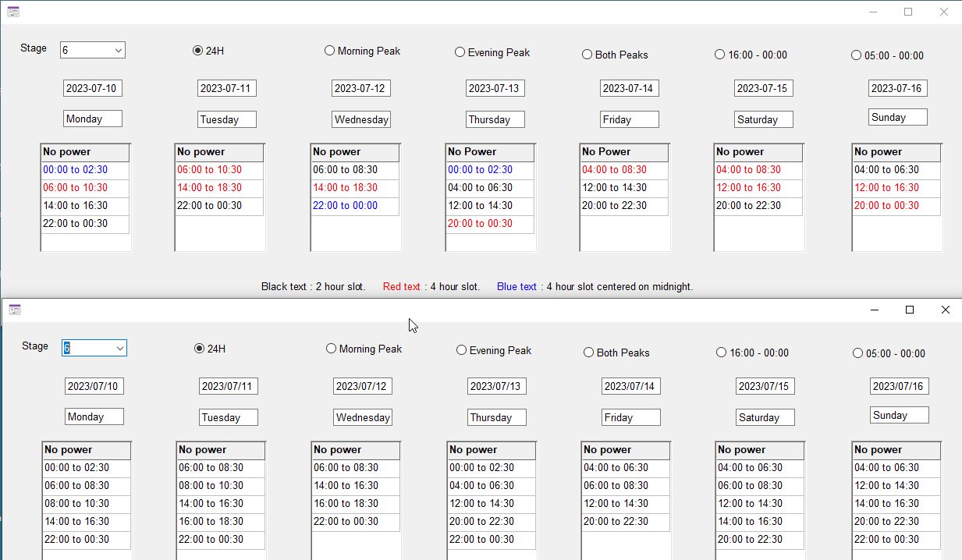Close the lower schedule window

click(945, 310)
